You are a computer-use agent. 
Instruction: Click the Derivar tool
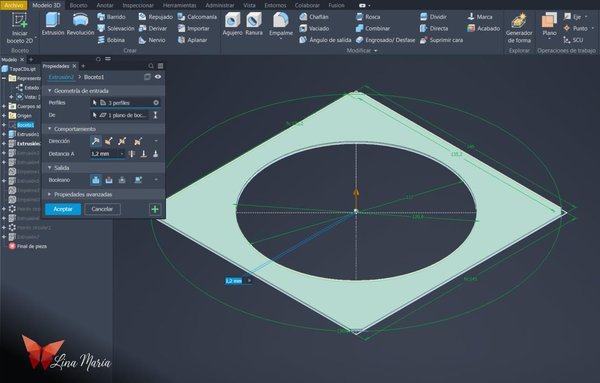click(x=153, y=28)
